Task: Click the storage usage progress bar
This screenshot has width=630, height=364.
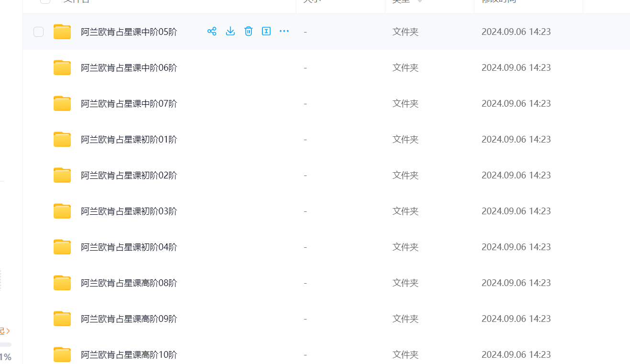Action: coord(5,344)
